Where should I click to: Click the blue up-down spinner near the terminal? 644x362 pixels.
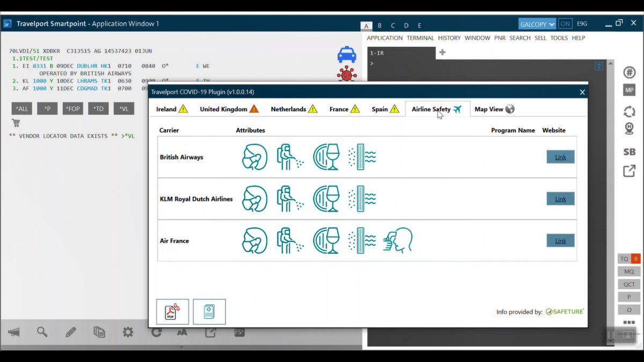[x=599, y=66]
